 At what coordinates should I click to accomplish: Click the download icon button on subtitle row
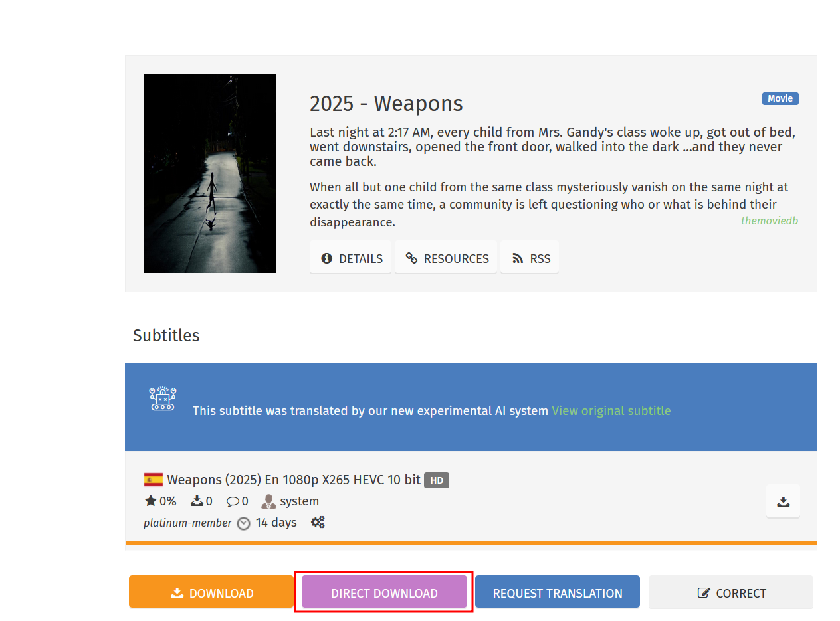coord(784,501)
